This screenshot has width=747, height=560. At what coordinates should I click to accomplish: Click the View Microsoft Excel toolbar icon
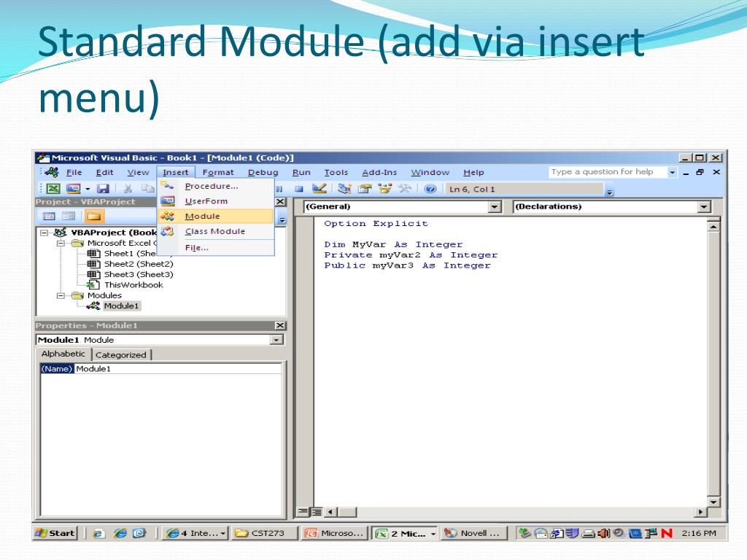coord(53,189)
